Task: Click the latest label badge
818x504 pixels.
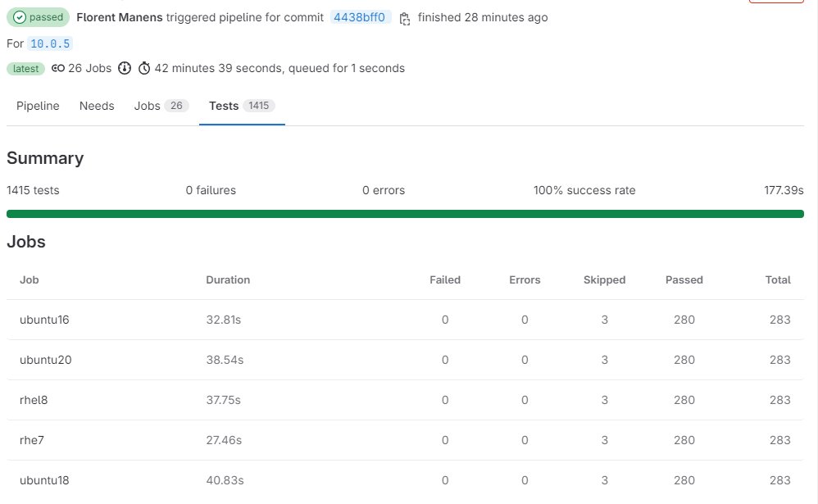Action: tap(25, 69)
